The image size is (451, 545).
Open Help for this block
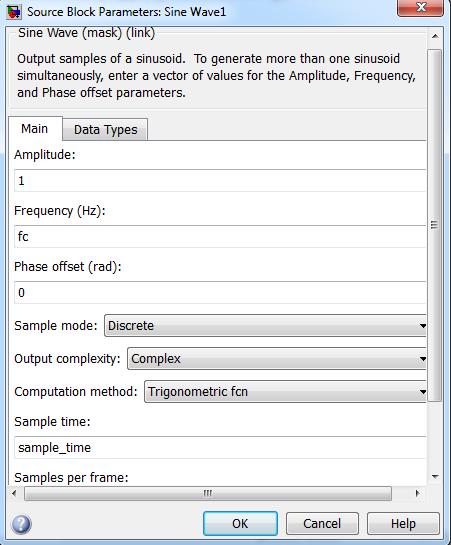[x=403, y=523]
